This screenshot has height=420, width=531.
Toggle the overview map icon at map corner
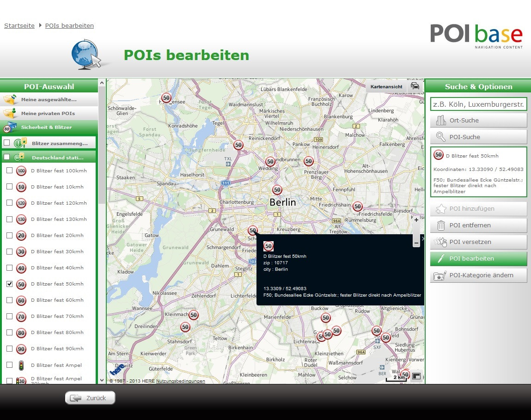(416, 377)
